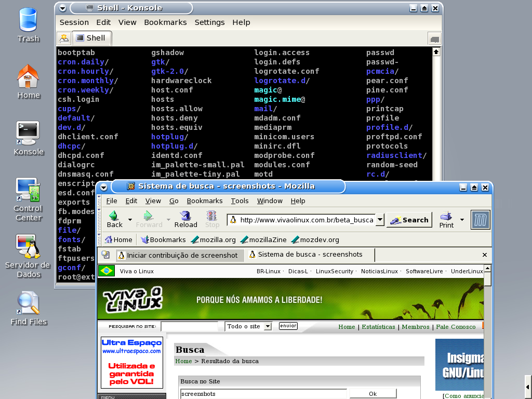532x399 pixels.
Task: Expand the 'Todo o site' combo box
Action: [x=268, y=326]
